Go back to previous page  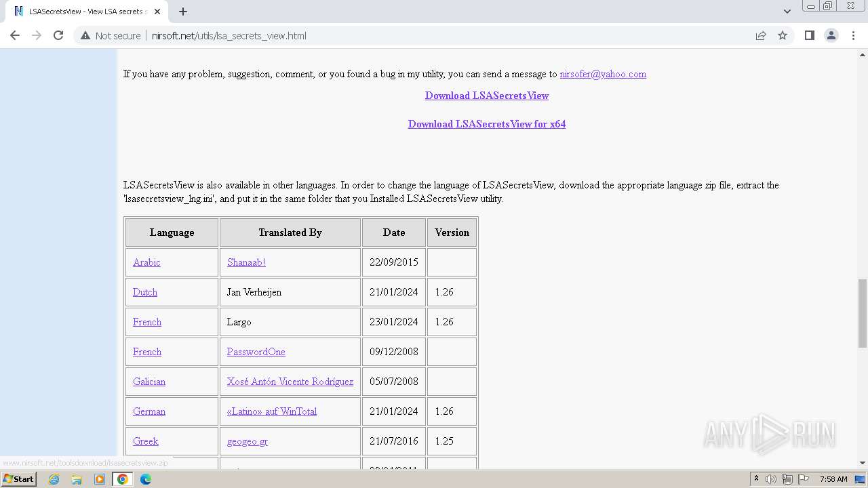(x=15, y=35)
